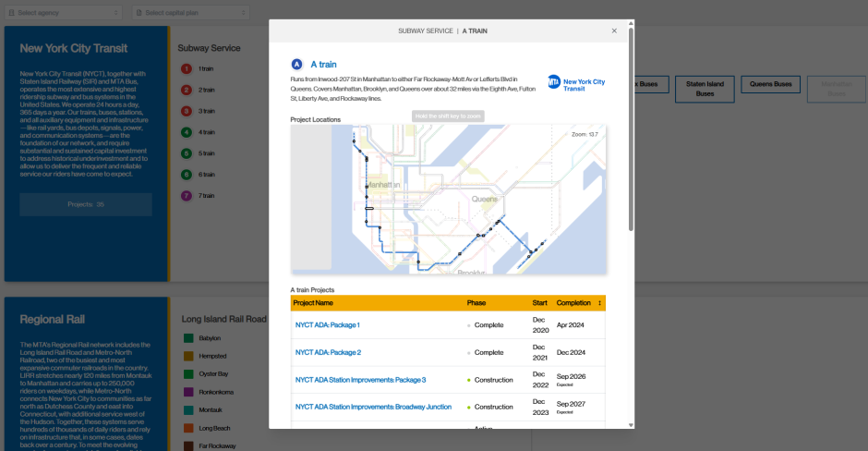Click Package 3 Construction phase cell

(x=490, y=380)
